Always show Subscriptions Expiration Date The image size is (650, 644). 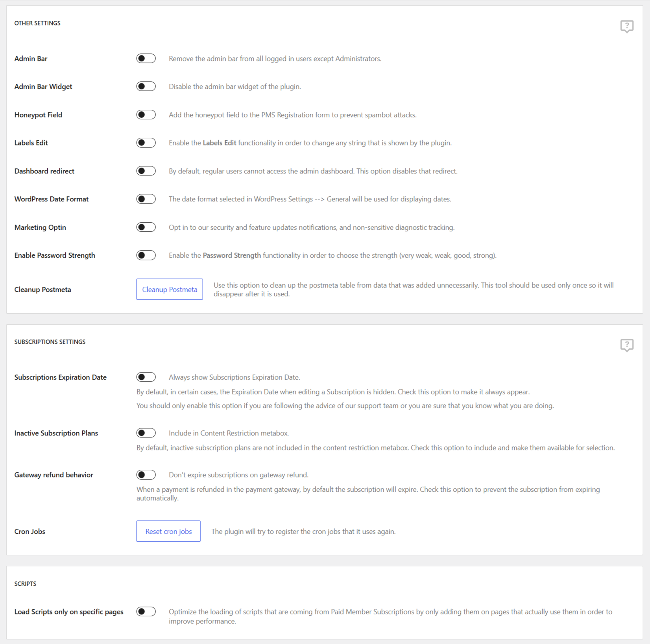tap(146, 376)
